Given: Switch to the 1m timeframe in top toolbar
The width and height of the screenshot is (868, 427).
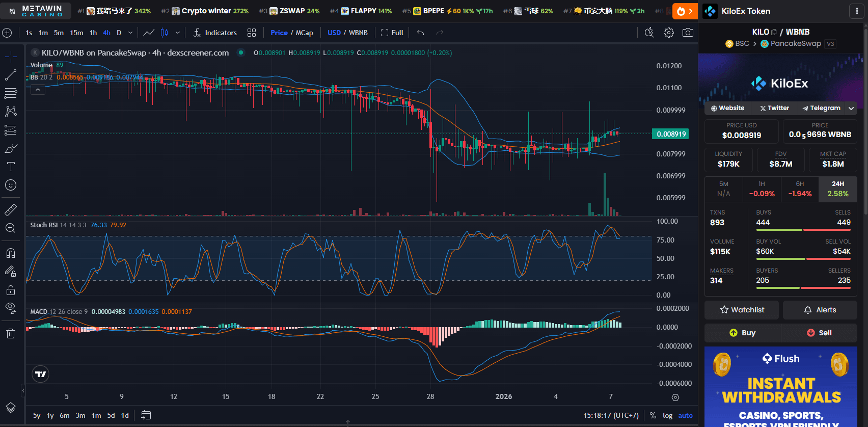Looking at the screenshot, I should point(43,33).
